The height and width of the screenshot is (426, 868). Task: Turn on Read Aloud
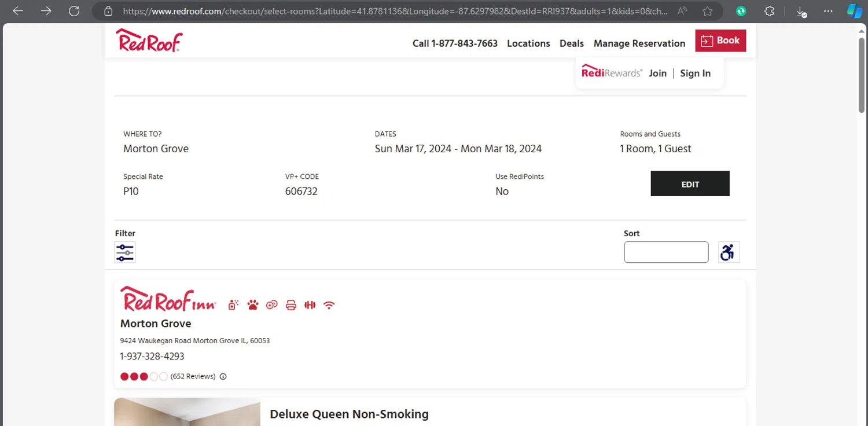pyautogui.click(x=682, y=11)
